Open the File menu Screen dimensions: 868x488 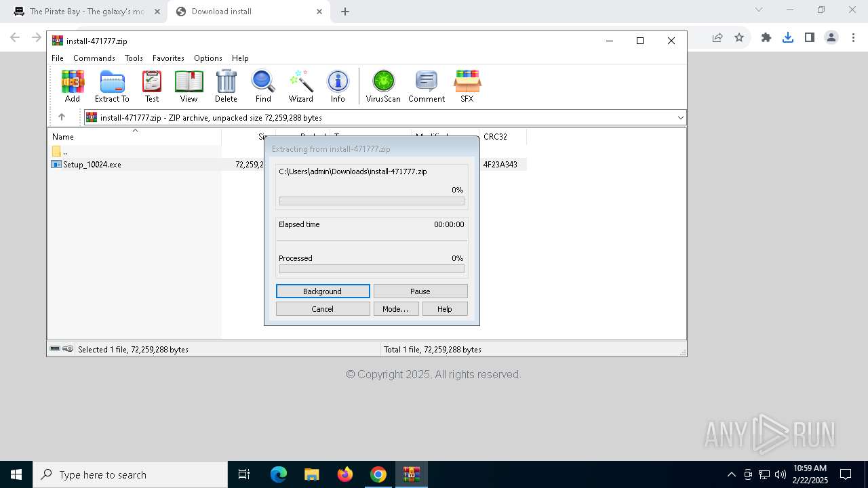58,58
